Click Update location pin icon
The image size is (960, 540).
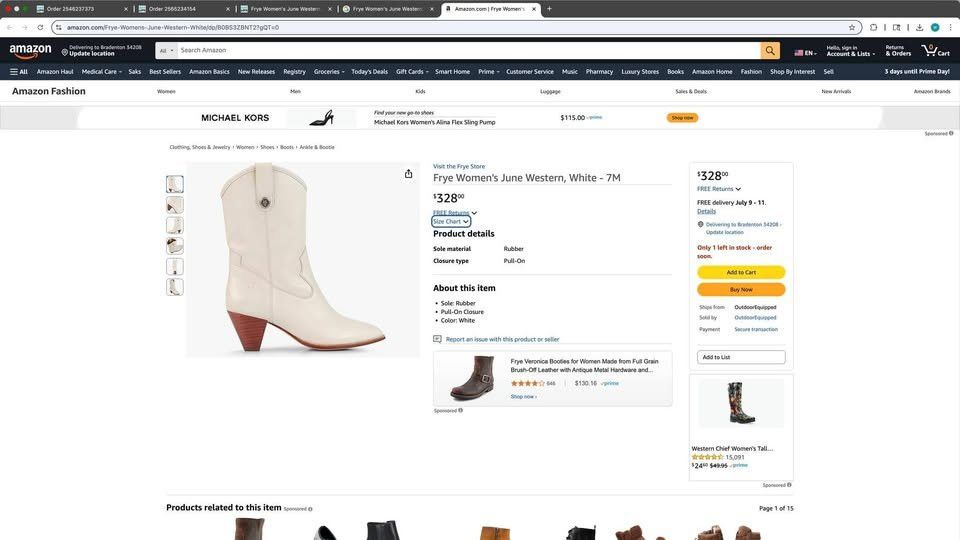click(x=64, y=52)
